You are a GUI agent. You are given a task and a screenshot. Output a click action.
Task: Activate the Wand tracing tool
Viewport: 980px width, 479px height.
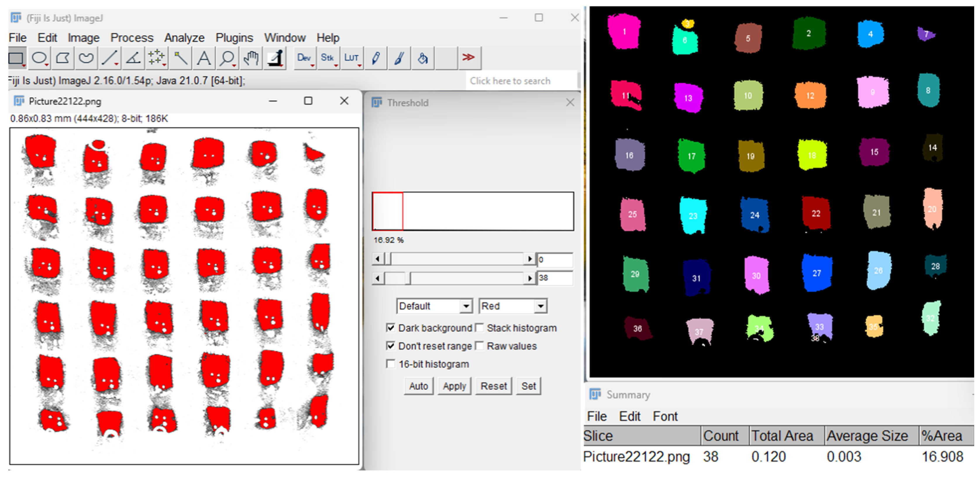pos(180,58)
